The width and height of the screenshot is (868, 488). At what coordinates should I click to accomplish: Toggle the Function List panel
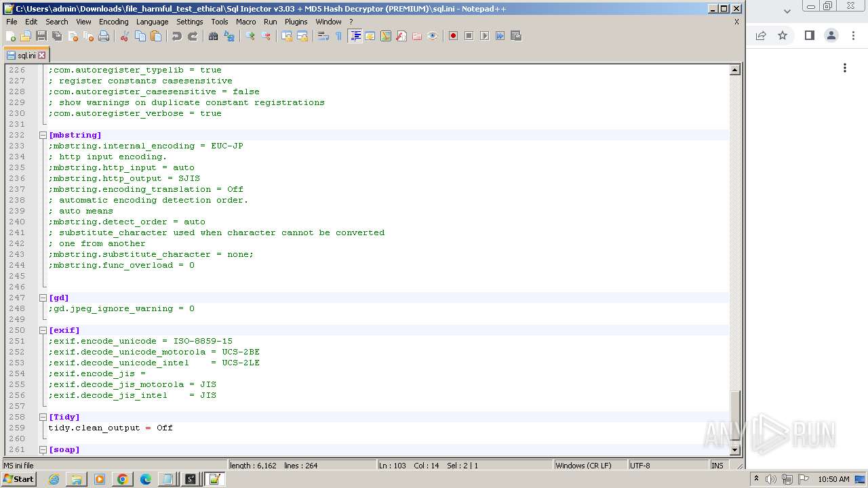click(401, 36)
